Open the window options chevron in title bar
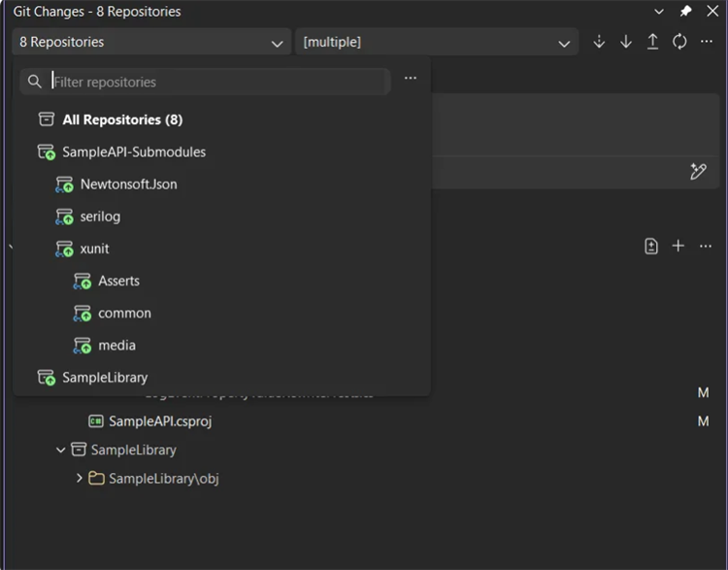This screenshot has height=570, width=728. [659, 12]
